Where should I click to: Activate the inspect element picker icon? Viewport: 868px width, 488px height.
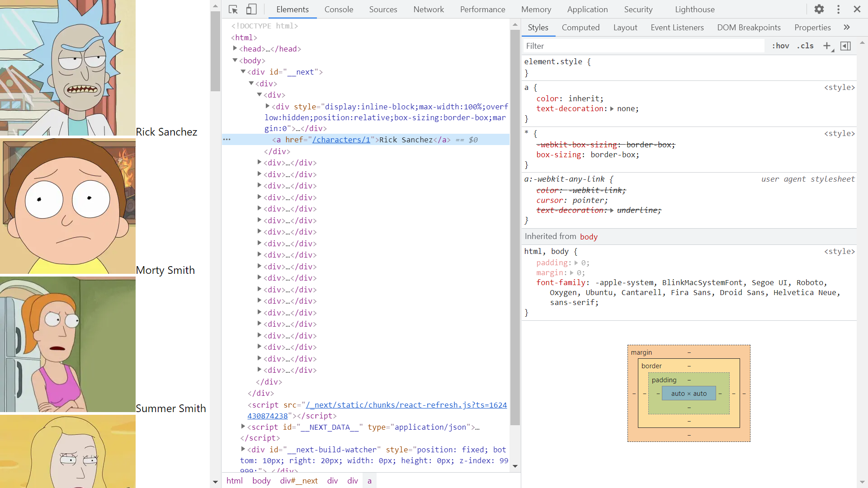[233, 9]
